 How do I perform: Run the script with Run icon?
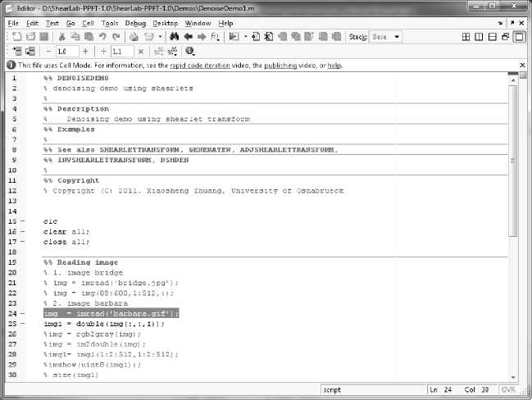(x=234, y=36)
